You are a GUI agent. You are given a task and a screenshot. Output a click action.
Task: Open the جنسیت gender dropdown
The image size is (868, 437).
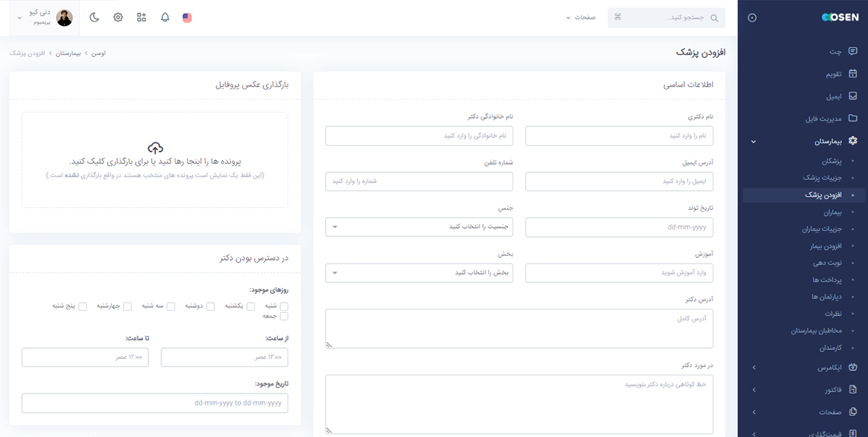pos(419,227)
